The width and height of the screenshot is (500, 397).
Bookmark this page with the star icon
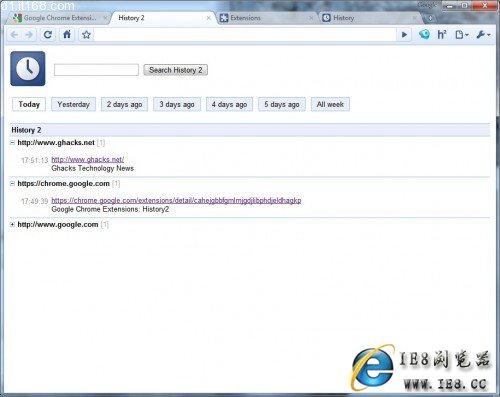86,35
